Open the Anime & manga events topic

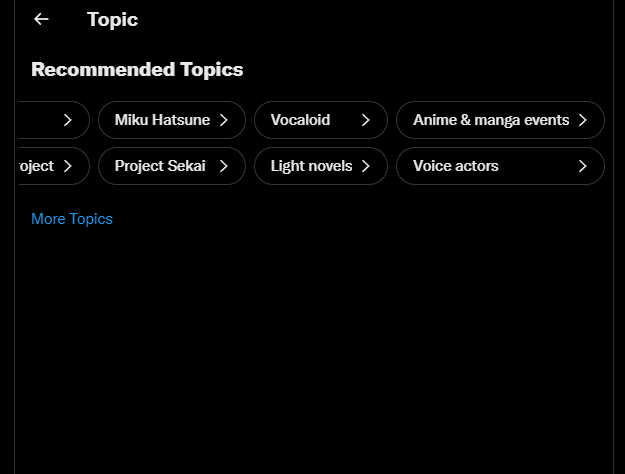coord(491,120)
